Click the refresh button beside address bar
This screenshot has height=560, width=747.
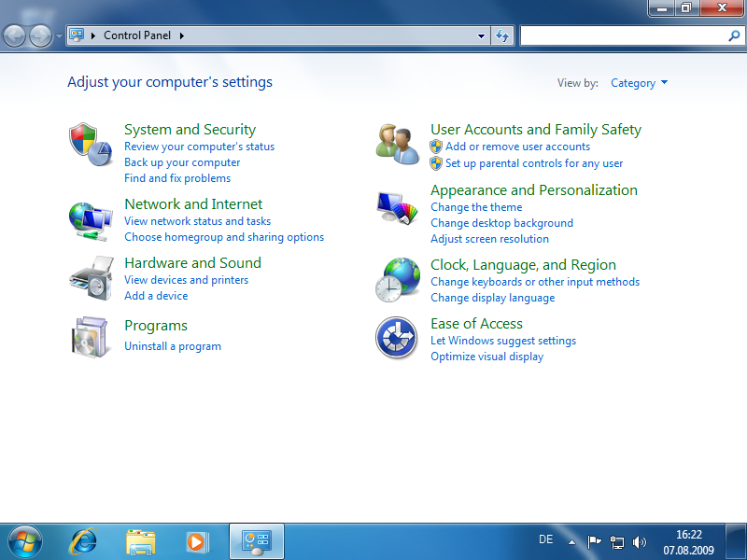point(503,35)
